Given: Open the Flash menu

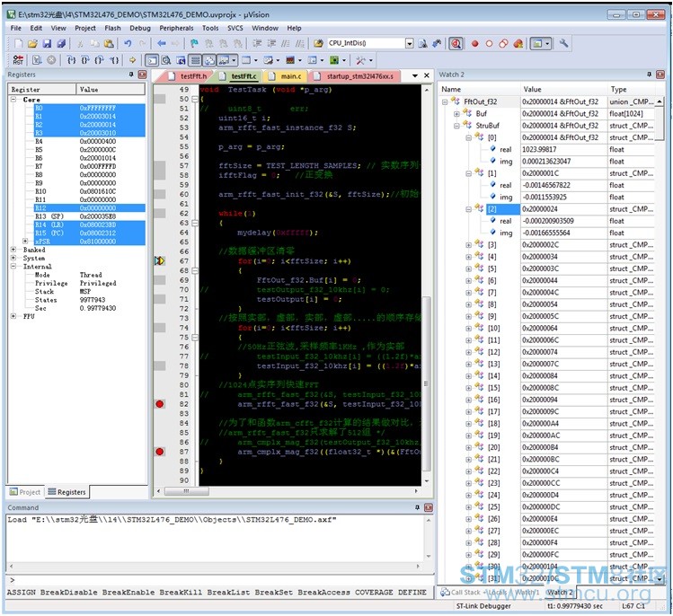Looking at the screenshot, I should (x=112, y=29).
